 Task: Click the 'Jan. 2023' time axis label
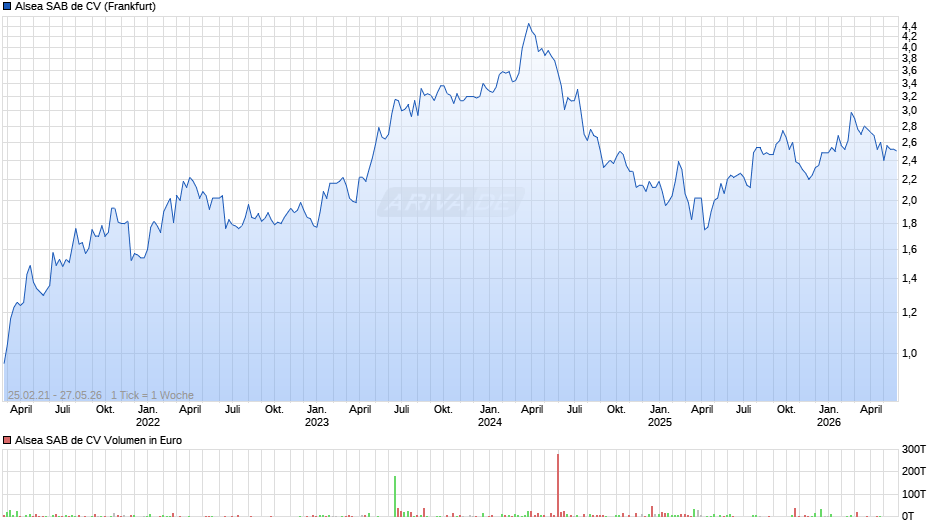point(317,416)
